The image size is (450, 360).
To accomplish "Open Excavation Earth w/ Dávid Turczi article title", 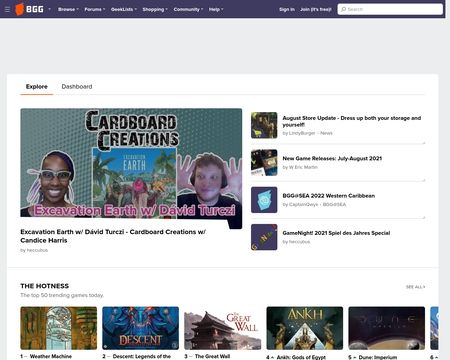I will (x=113, y=236).
